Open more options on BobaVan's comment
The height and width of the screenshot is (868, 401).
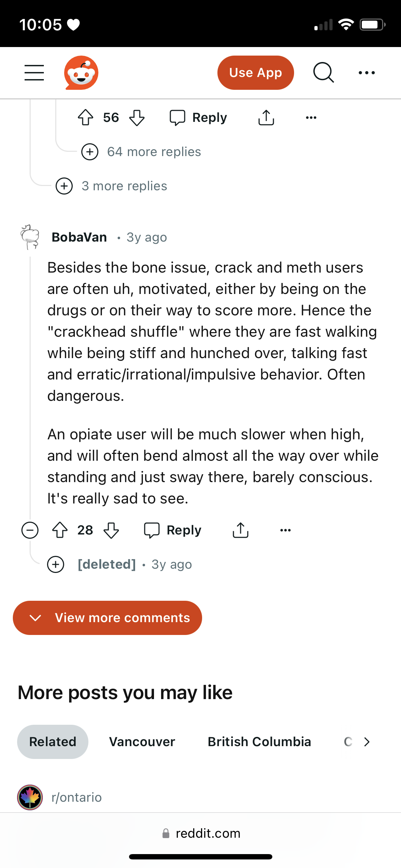(286, 530)
